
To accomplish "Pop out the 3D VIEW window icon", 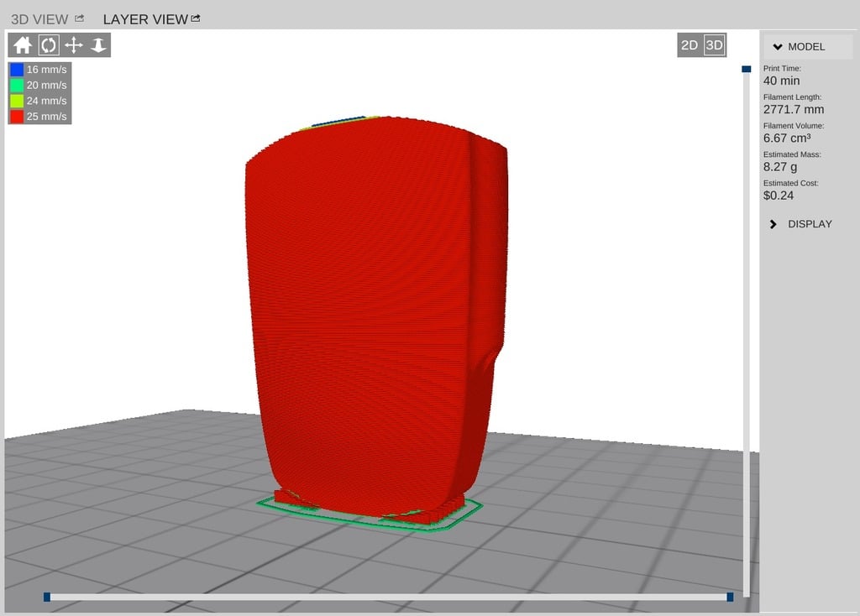I will point(80,18).
